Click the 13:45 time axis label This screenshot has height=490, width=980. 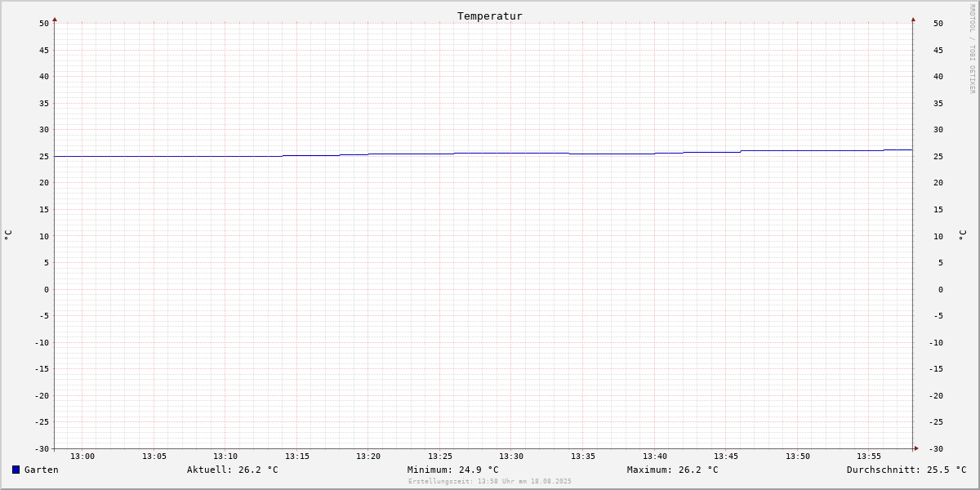(726, 457)
